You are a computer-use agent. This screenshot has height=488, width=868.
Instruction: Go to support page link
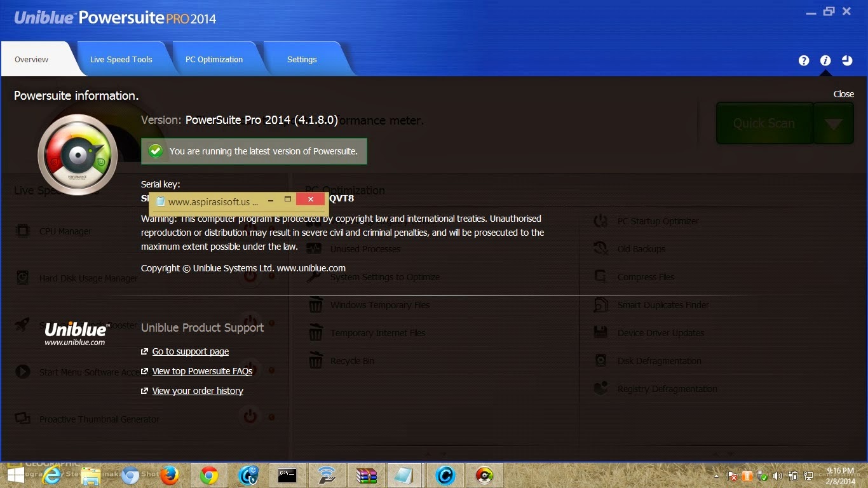(191, 351)
